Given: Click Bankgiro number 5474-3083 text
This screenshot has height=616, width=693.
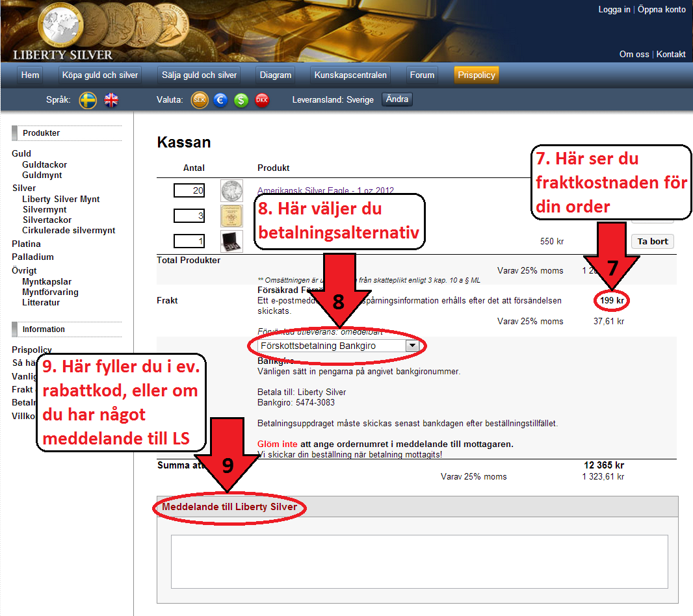Looking at the screenshot, I should tap(296, 403).
